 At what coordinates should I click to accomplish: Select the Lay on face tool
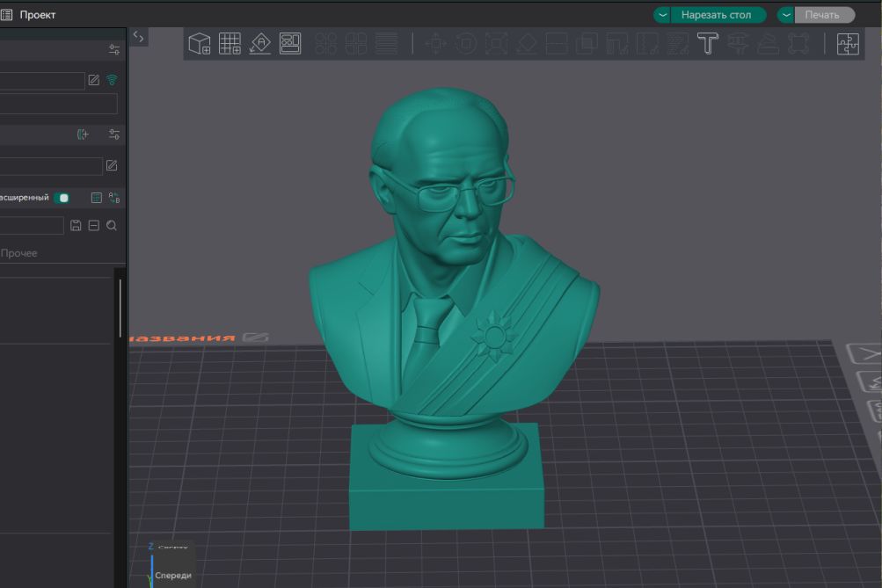click(527, 43)
